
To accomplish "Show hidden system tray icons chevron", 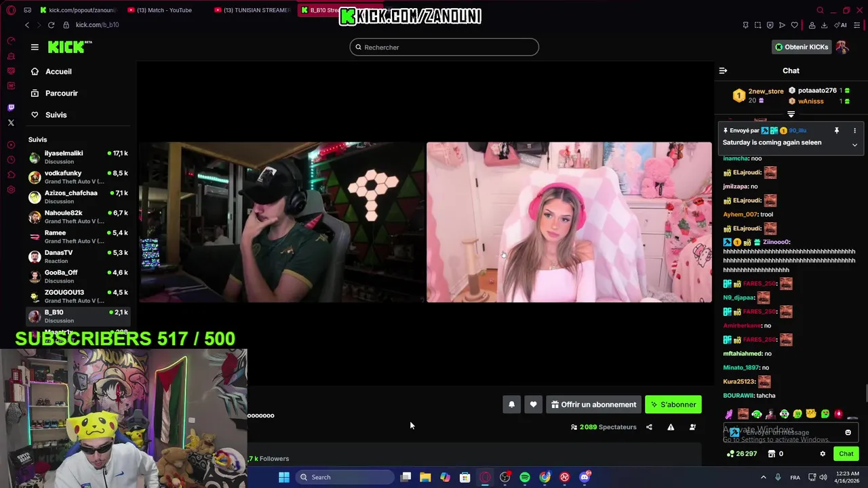I will 763,477.
